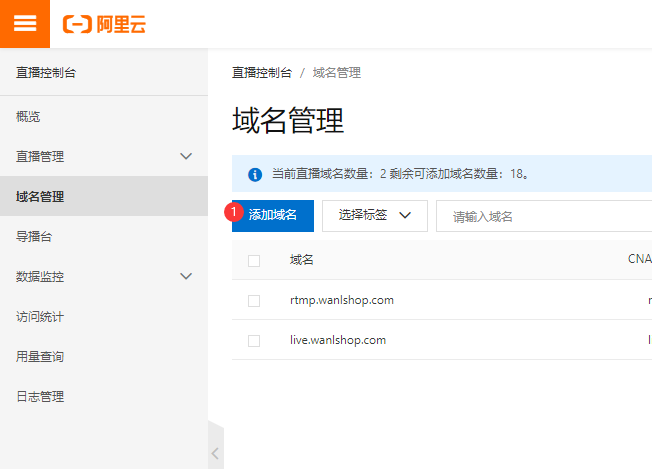652x469 pixels.
Task: Open the 选择标签 dropdown
Action: tap(375, 216)
